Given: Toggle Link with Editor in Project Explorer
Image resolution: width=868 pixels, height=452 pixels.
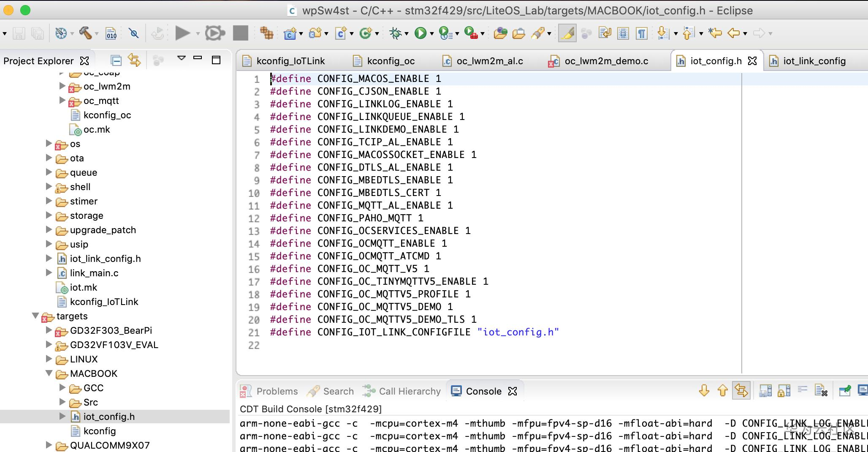Looking at the screenshot, I should click(135, 60).
